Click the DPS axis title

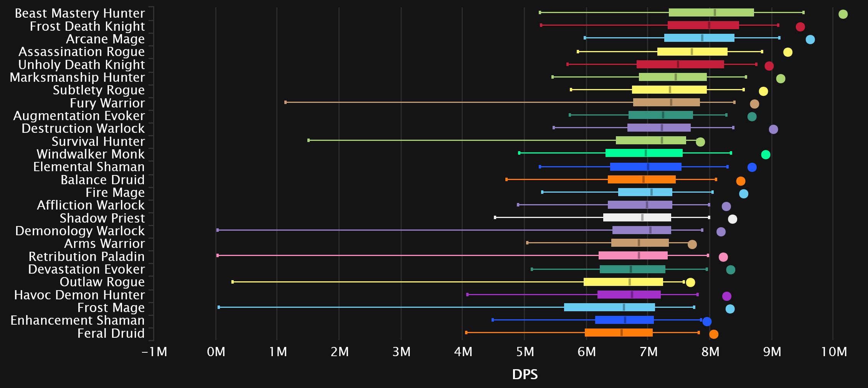click(525, 375)
